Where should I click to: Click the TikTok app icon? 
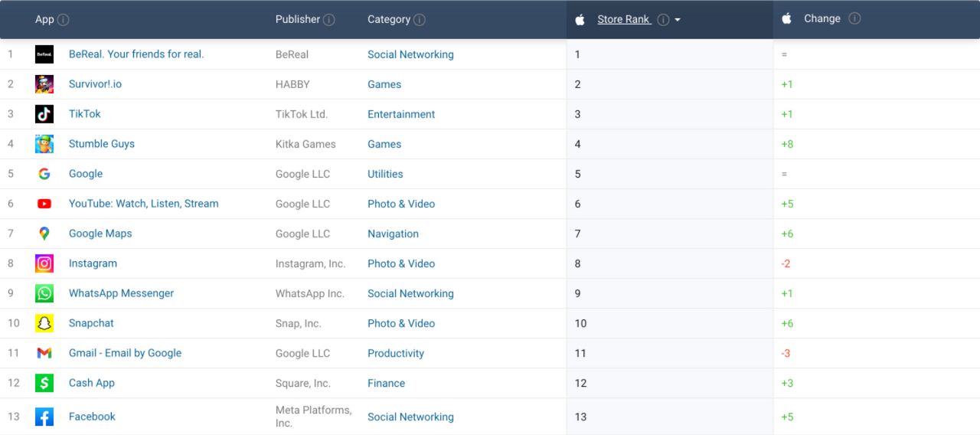click(44, 114)
